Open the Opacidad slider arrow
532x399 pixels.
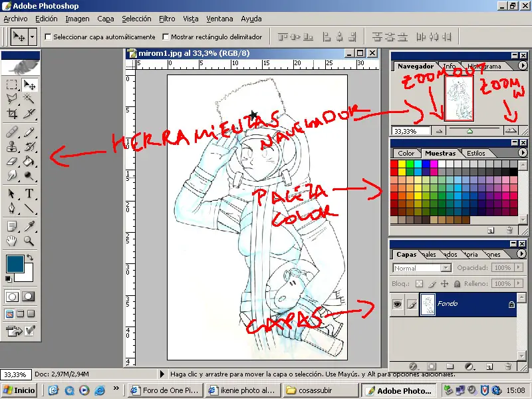point(519,267)
